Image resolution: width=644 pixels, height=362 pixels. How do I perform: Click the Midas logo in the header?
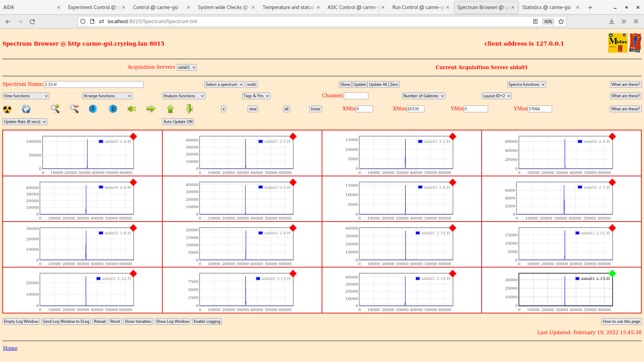[x=618, y=43]
